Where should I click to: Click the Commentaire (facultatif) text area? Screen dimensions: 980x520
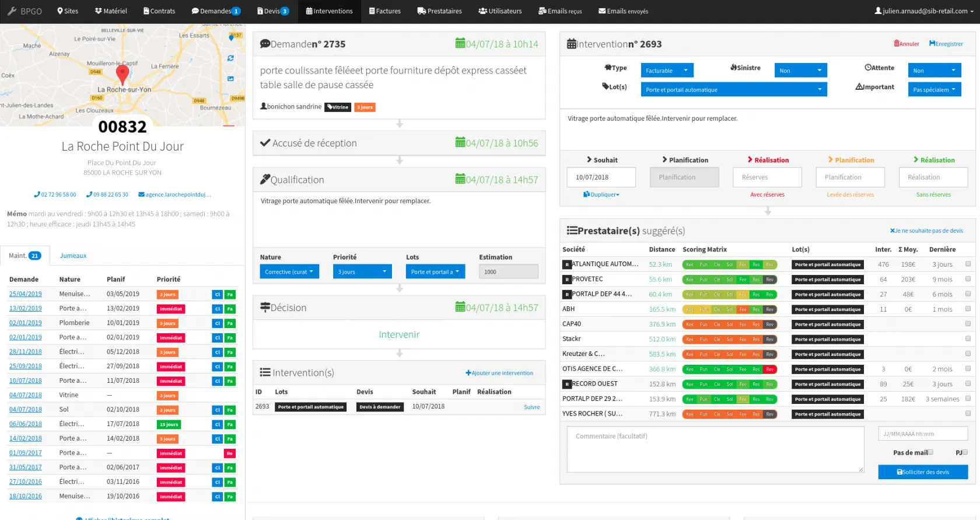[x=715, y=449]
